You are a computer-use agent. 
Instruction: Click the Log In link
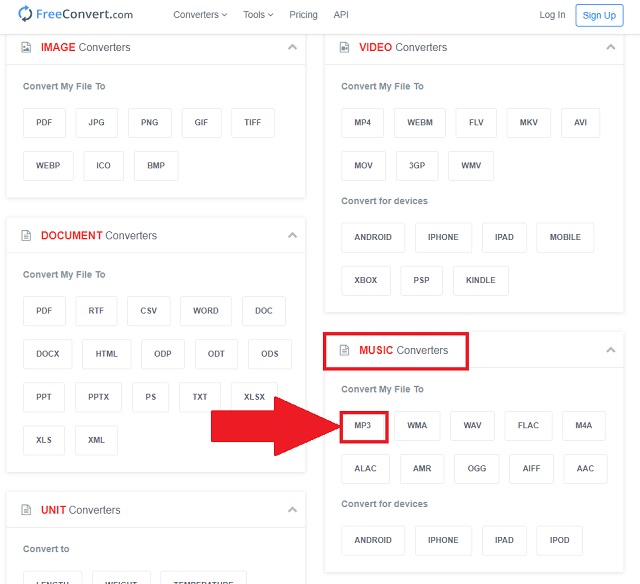(x=552, y=15)
